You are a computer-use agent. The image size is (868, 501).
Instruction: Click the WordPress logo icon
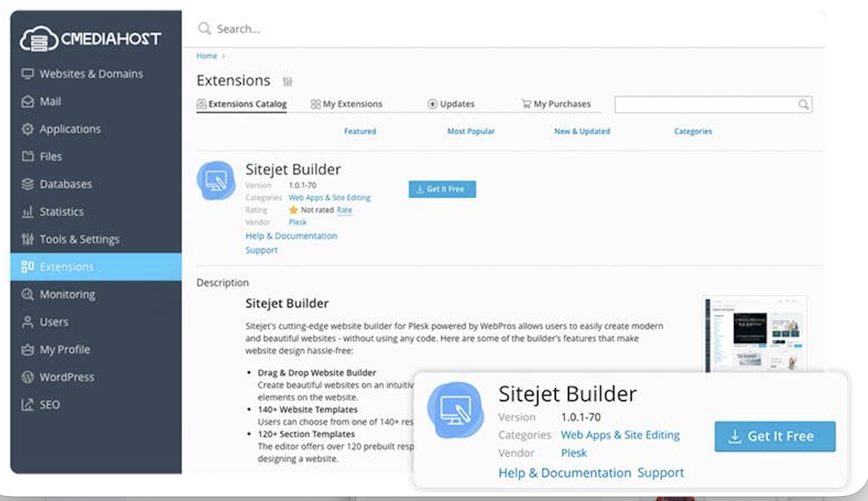(x=27, y=377)
